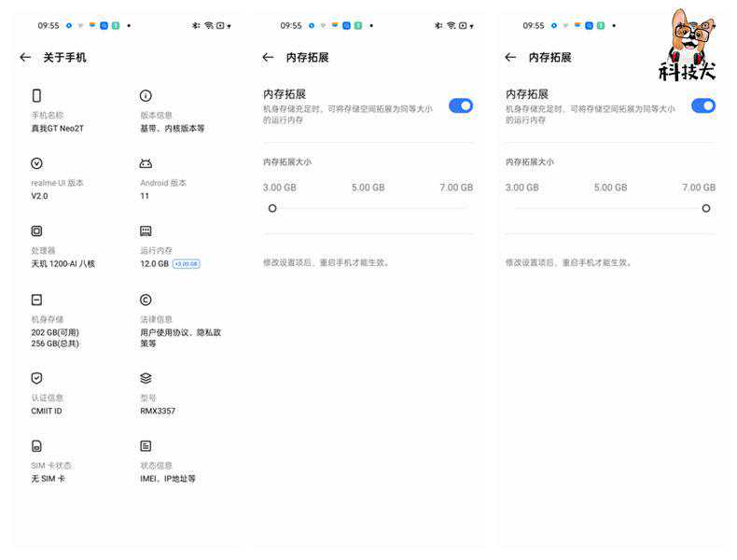Tap the +3.00 GB badge beside 12.0 GB
This screenshot has height=560, width=737.
coord(187,264)
